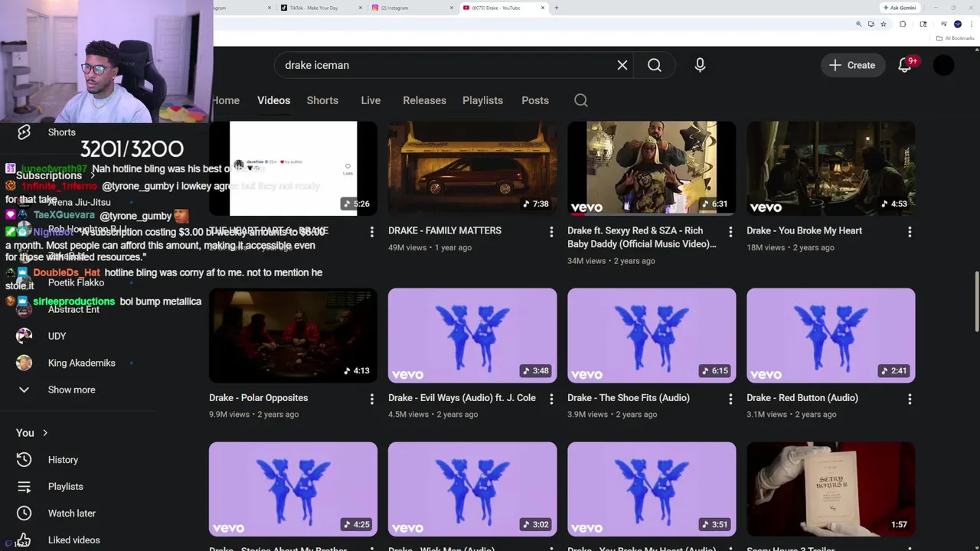Click Chrome's zoom magnifier icon
This screenshot has height=551, width=980.
click(x=858, y=24)
